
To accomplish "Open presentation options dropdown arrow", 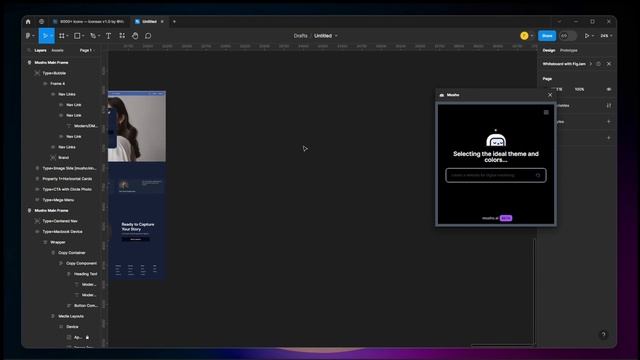I will pyautogui.click(x=593, y=36).
